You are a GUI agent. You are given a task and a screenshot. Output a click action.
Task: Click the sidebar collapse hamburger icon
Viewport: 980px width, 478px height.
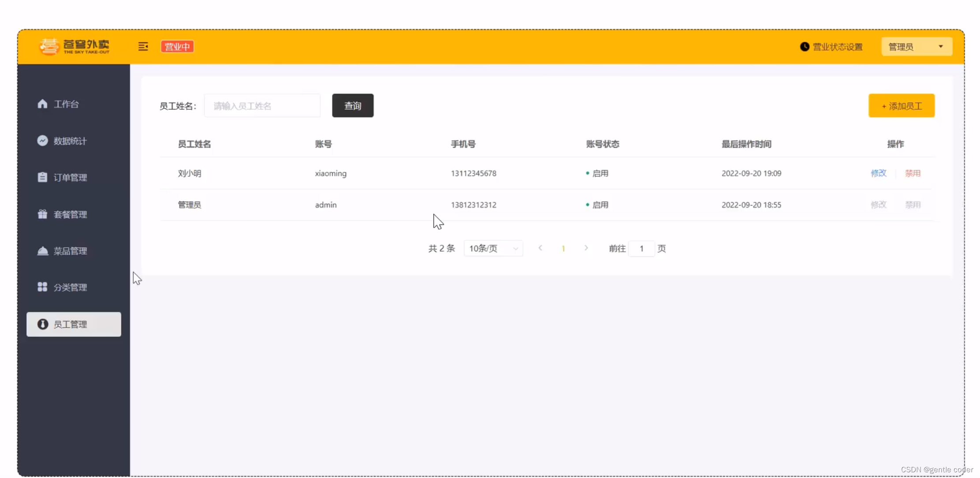(x=143, y=46)
